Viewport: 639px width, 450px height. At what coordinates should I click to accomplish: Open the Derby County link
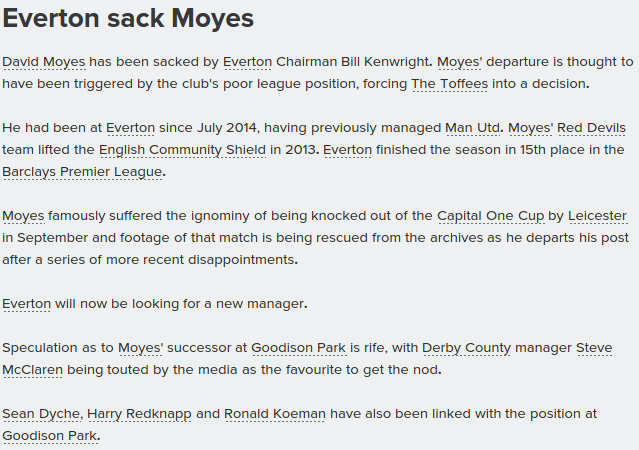tap(466, 348)
